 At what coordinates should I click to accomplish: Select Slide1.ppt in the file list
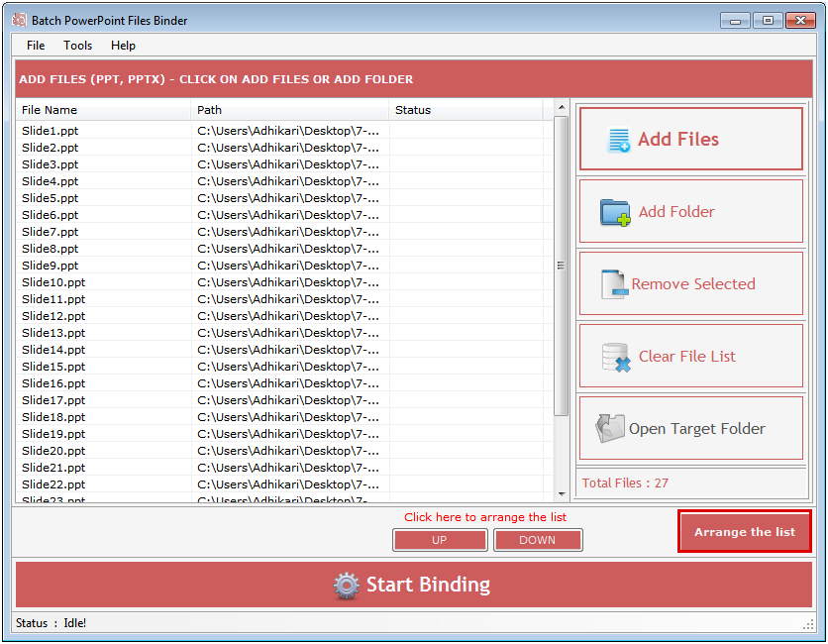click(51, 131)
